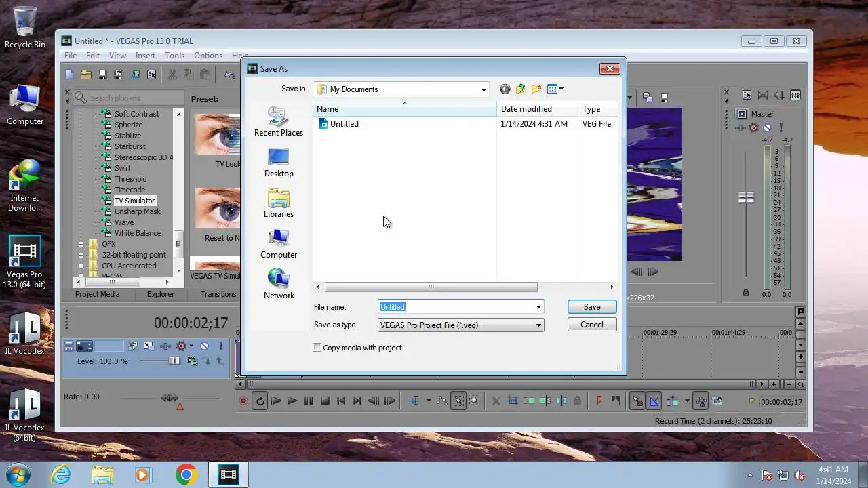The height and width of the screenshot is (488, 868).
Task: Toggle the Auto Ripple icon
Action: (x=672, y=401)
